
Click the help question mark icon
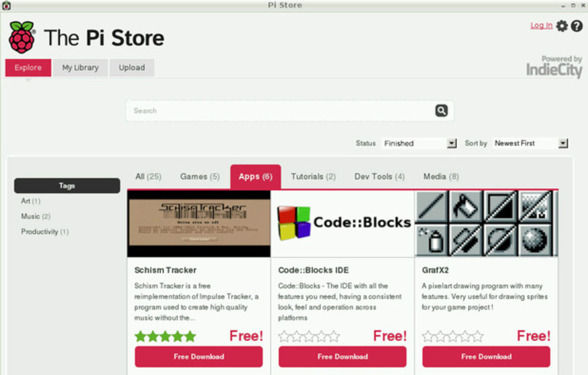tap(577, 26)
